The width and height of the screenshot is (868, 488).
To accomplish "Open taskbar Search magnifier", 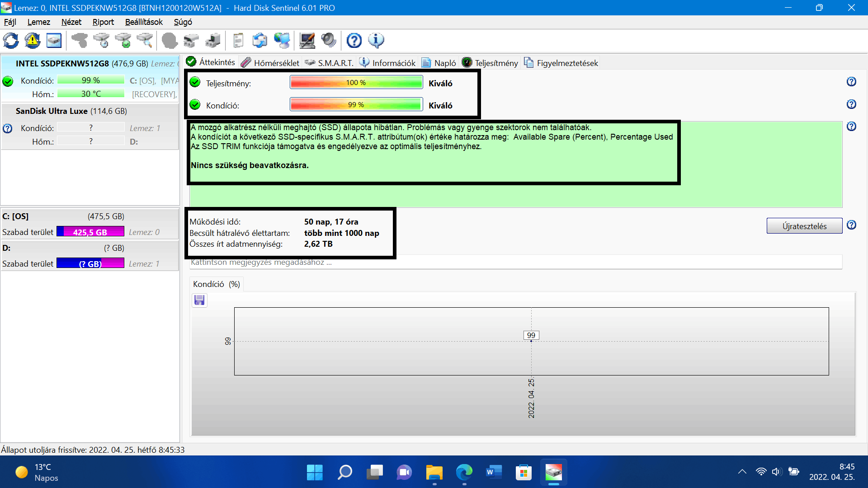I will click(x=344, y=473).
